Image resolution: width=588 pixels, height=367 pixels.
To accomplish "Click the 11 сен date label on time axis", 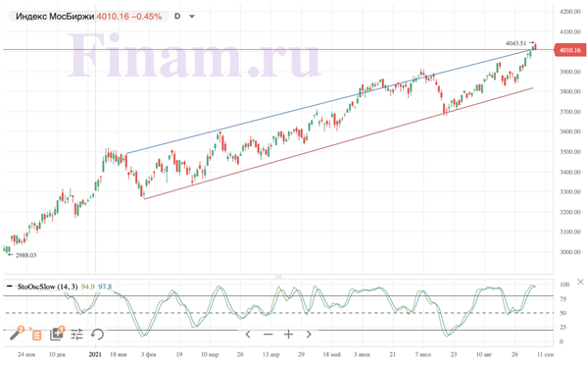I will click(545, 354).
